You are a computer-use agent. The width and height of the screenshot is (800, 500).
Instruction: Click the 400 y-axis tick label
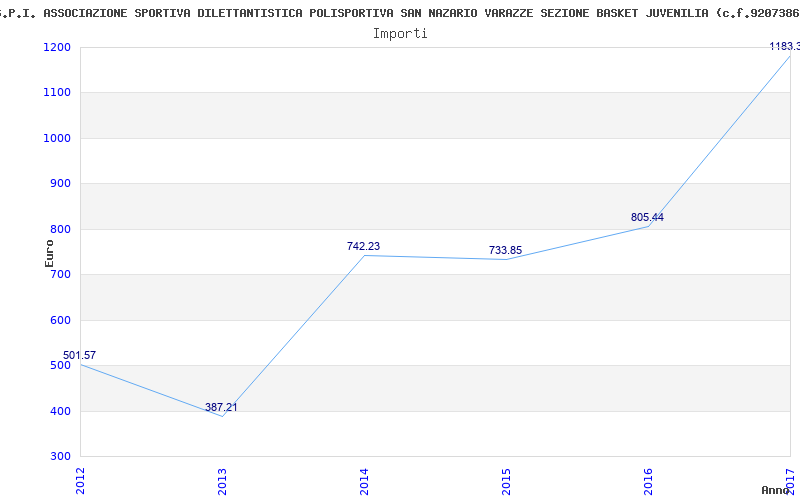click(x=62, y=411)
